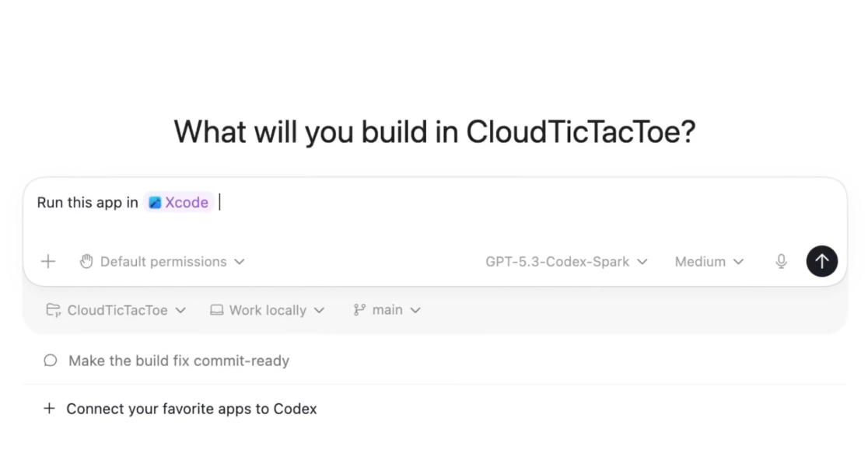Click the chat bubble suggestion icon
Image resolution: width=868 pixels, height=467 pixels.
[x=51, y=361]
